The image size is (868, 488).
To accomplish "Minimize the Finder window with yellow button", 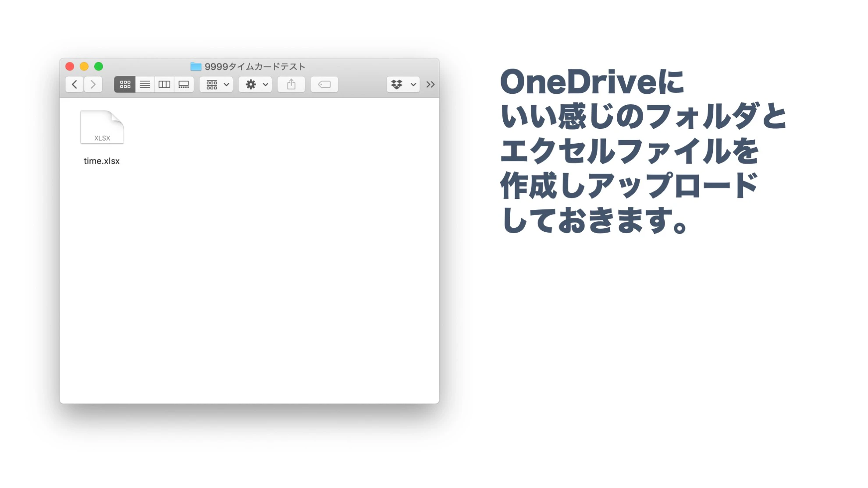I will [84, 67].
